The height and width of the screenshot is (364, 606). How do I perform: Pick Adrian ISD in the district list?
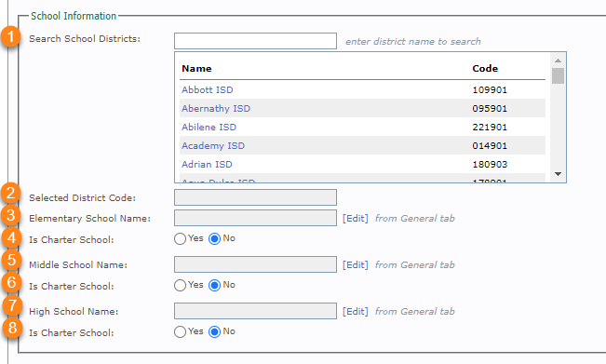point(207,164)
